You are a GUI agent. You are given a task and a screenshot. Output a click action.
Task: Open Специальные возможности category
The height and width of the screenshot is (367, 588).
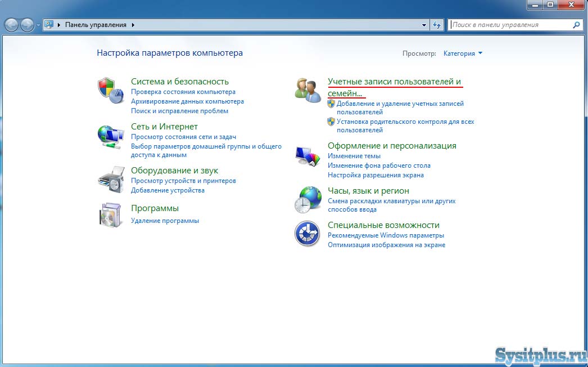coord(383,225)
